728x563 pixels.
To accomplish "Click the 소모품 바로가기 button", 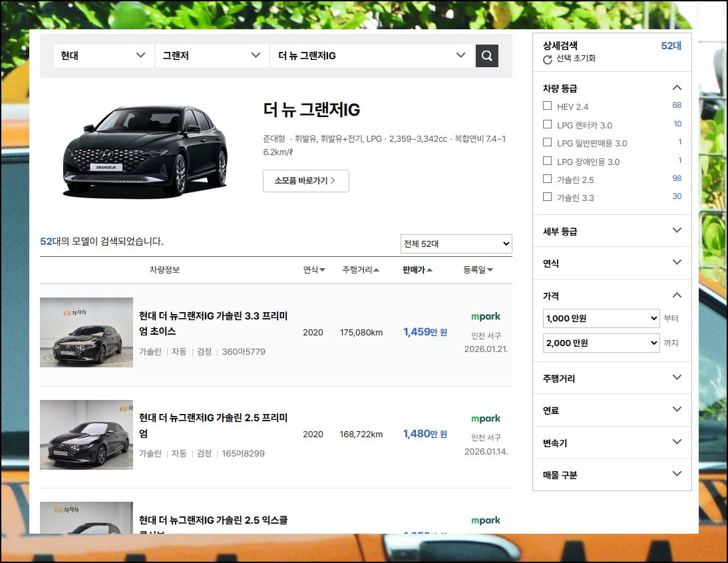I will point(306,181).
